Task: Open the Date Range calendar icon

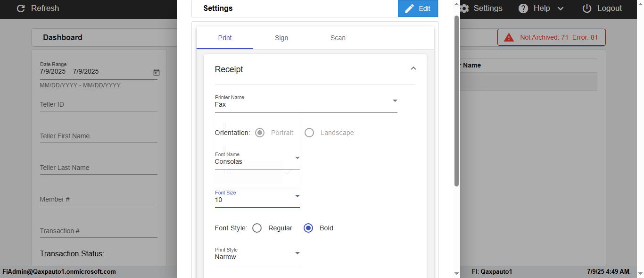Action: coord(157,72)
